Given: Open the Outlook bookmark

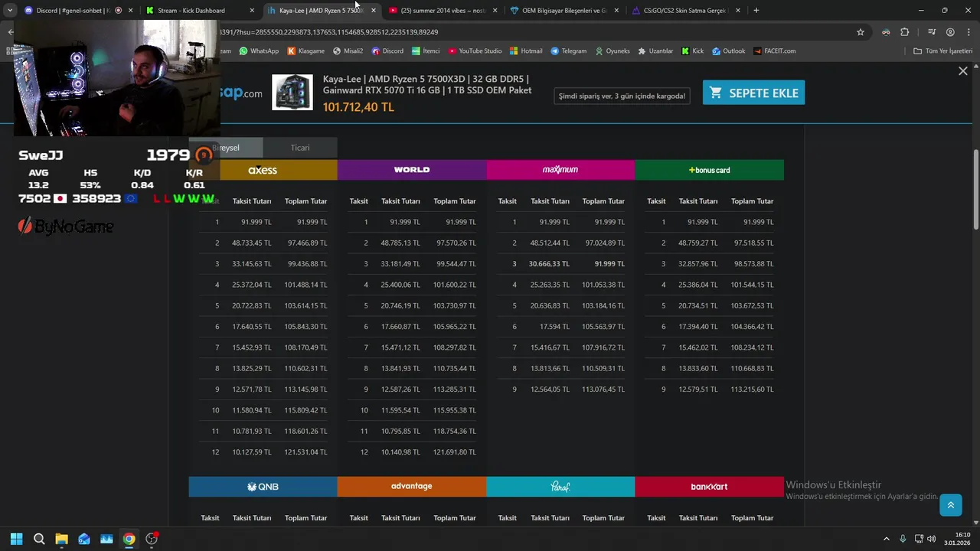Looking at the screenshot, I should click(728, 51).
